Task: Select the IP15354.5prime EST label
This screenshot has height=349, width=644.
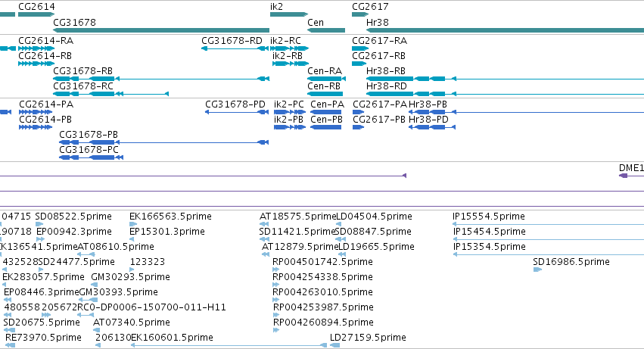Action: tap(490, 247)
